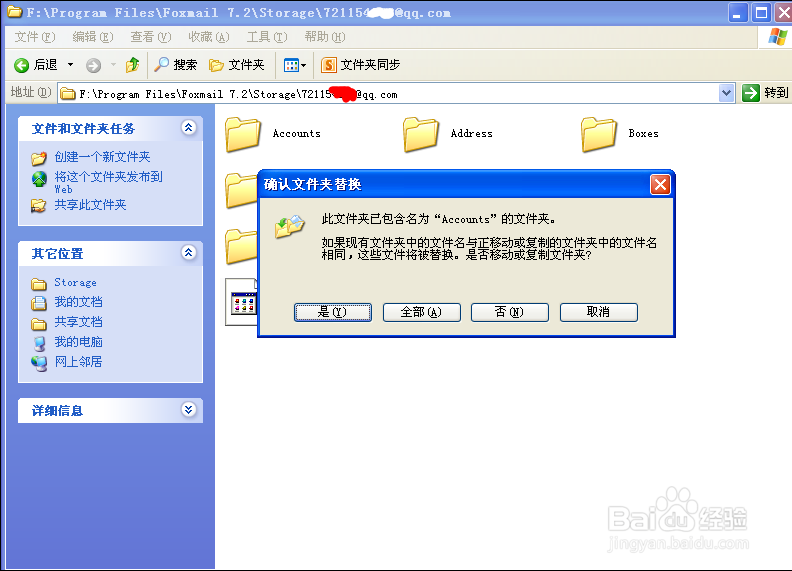Select the Accounts folder icon
The width and height of the screenshot is (792, 571).
click(x=242, y=134)
